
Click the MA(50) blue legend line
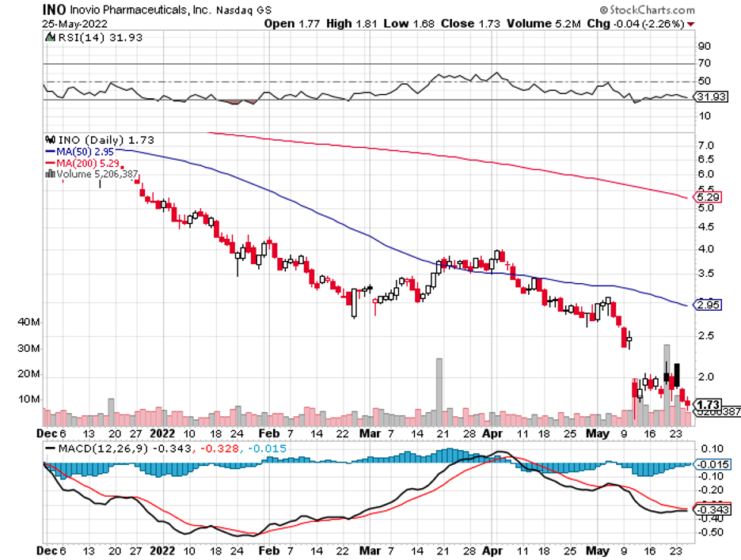tap(50, 151)
